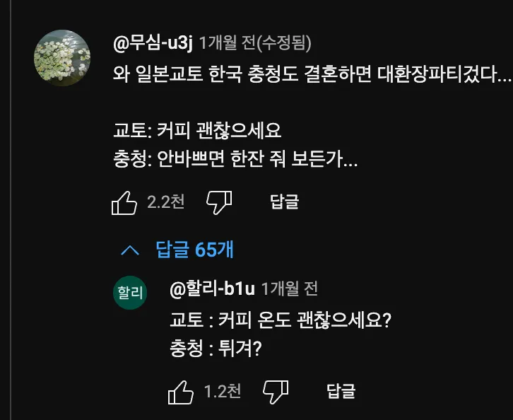
Task: Dislike the reply by @할리-b1u
Action: tap(276, 391)
